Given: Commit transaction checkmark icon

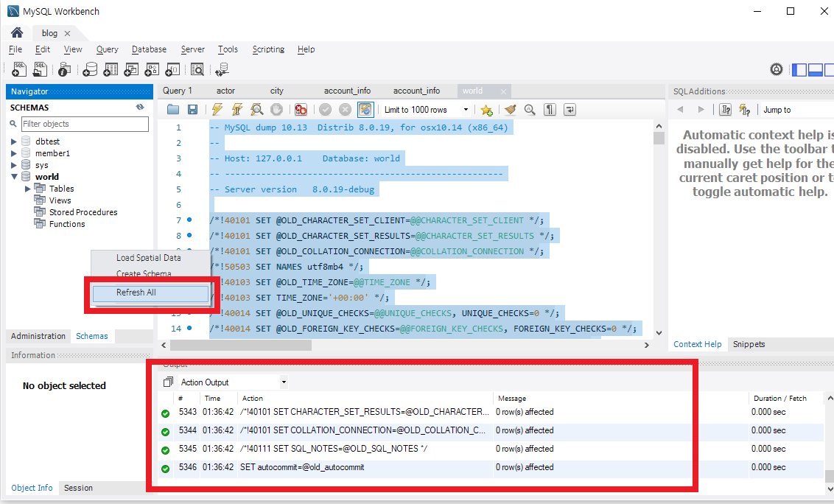Looking at the screenshot, I should (326, 110).
